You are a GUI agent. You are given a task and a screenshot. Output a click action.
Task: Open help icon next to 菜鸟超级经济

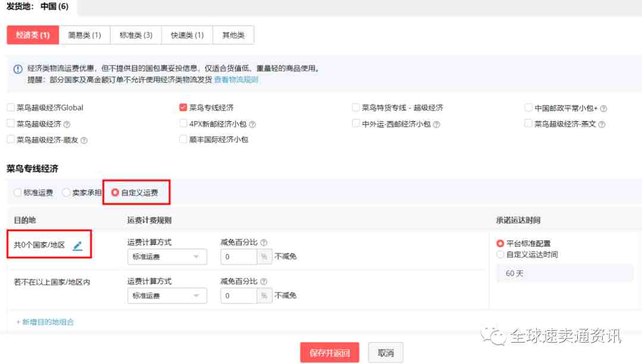[67, 124]
